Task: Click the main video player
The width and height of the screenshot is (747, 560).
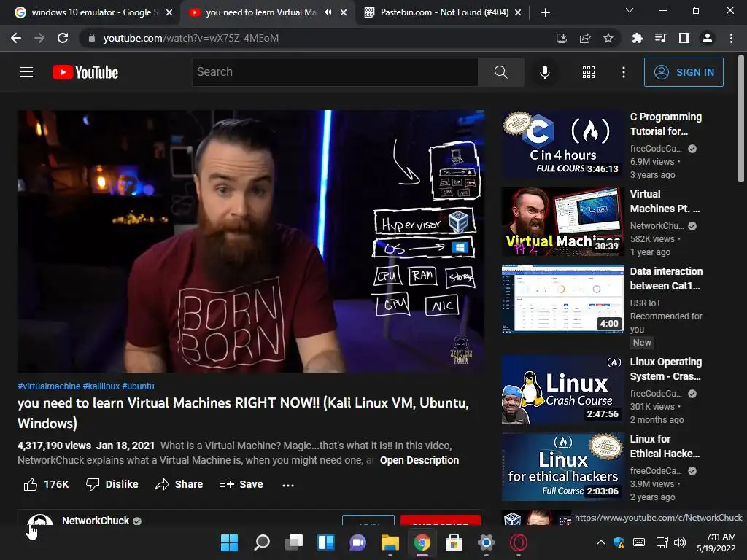Action: (x=251, y=241)
